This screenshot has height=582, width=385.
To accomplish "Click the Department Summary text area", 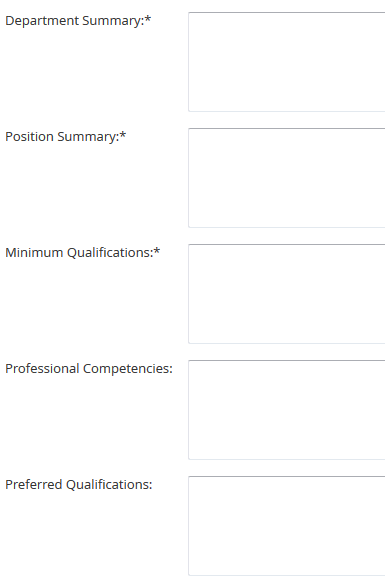I will [x=287, y=62].
